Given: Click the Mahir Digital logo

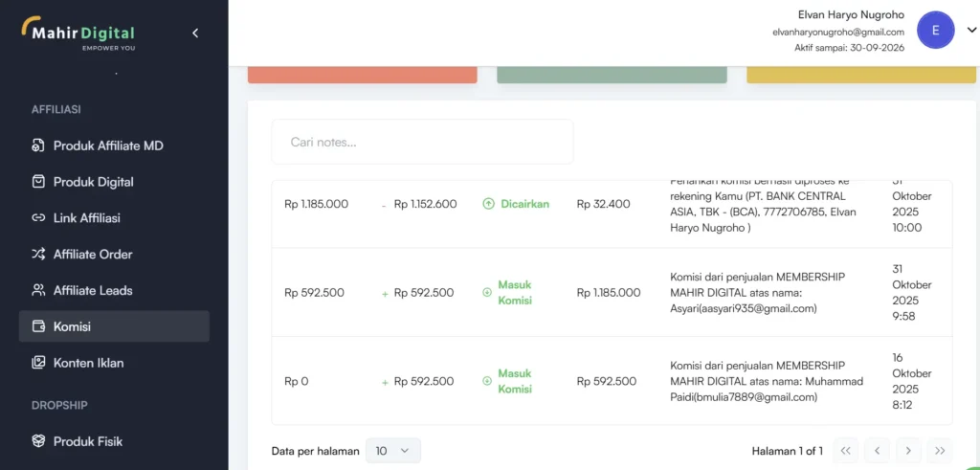Looking at the screenshot, I should click(78, 34).
